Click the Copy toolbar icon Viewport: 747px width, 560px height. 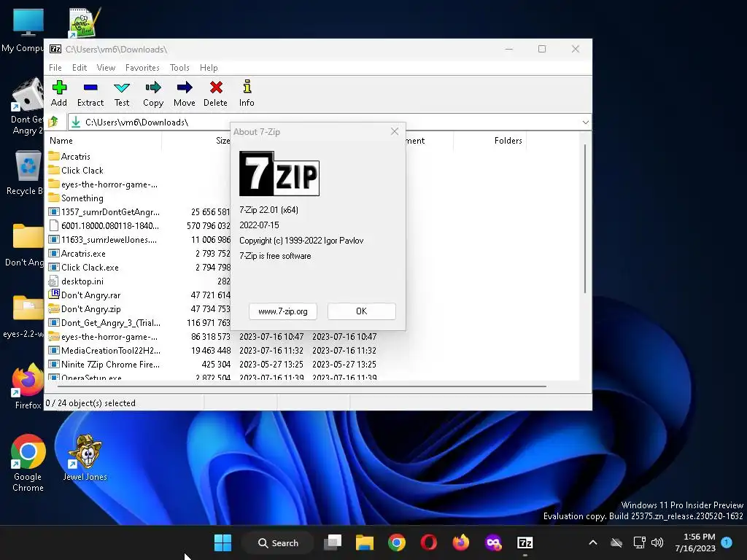[153, 93]
